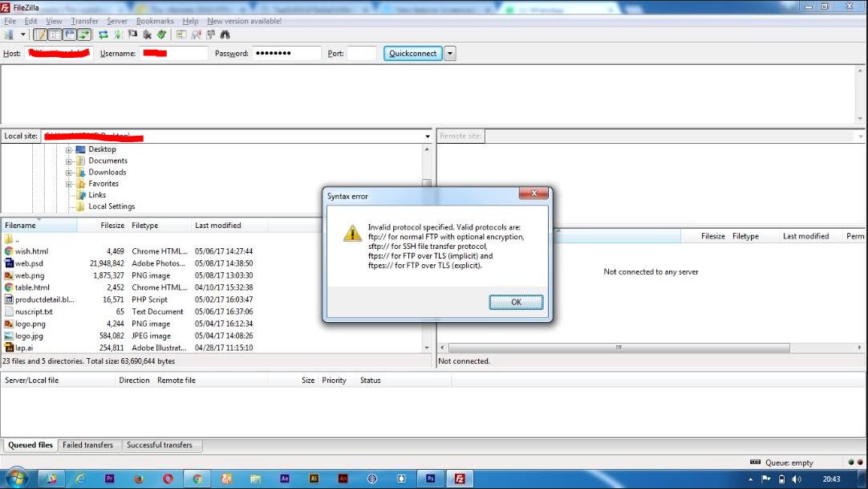The height and width of the screenshot is (489, 868).
Task: Select the web.png file icon
Action: click(x=9, y=275)
